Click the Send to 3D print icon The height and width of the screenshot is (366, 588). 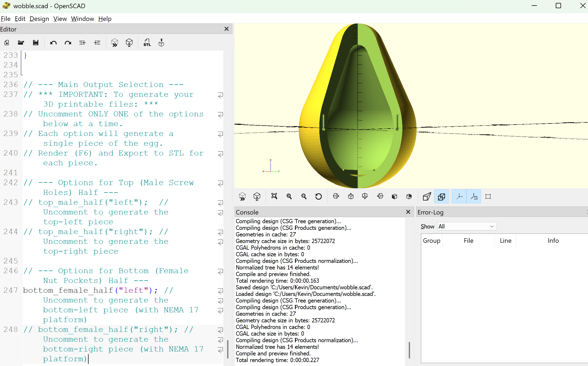pyautogui.click(x=161, y=43)
